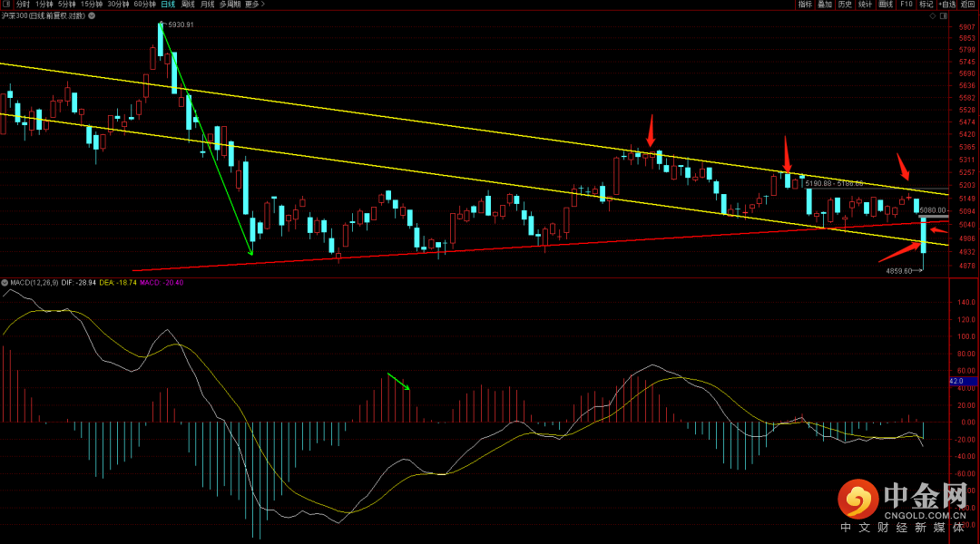This screenshot has height=544, width=980.
Task: Click the diamond icon above the price axis
Action: (933, 16)
